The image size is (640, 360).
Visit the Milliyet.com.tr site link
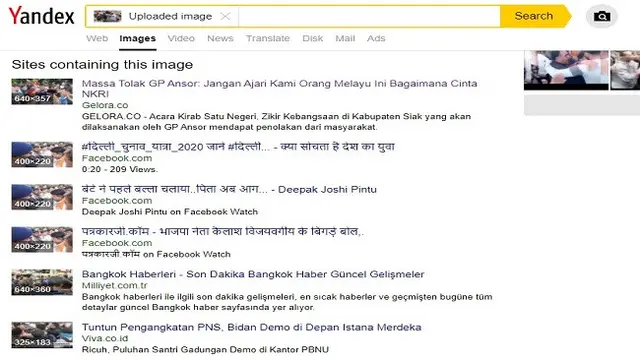click(x=114, y=286)
